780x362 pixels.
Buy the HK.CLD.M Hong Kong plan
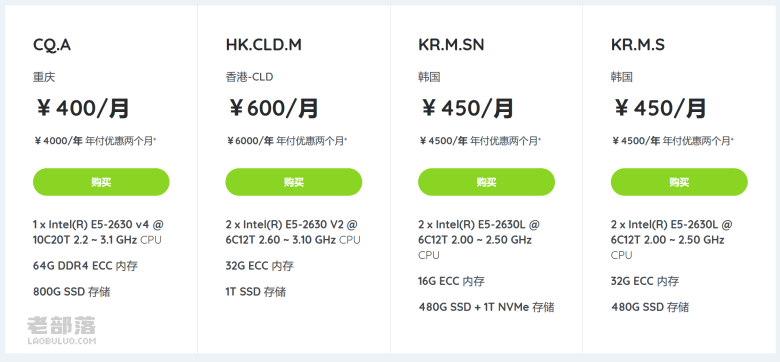[x=293, y=182]
